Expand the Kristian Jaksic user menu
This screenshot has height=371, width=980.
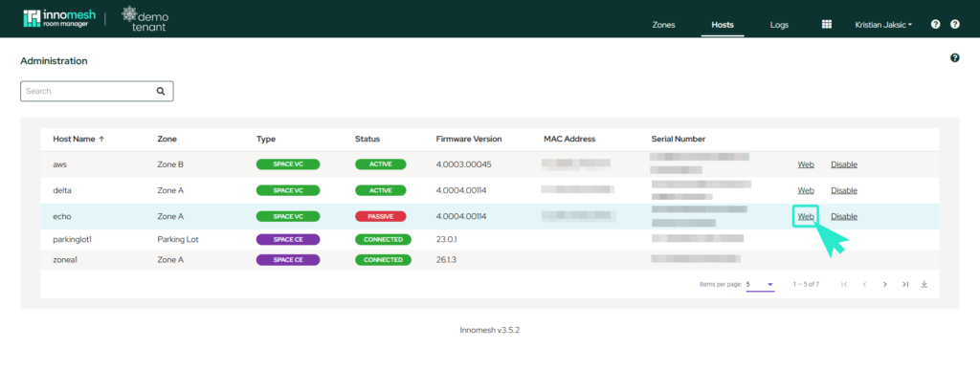coord(883,25)
